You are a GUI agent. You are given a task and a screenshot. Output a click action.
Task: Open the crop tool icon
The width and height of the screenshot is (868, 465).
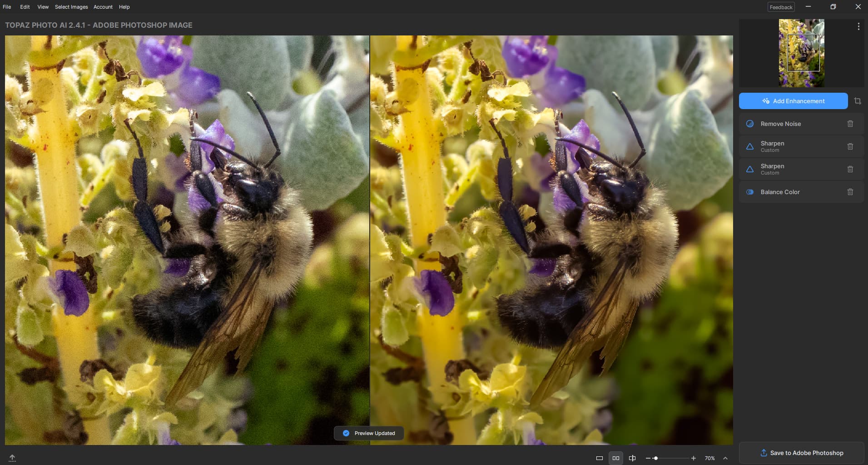pos(858,101)
